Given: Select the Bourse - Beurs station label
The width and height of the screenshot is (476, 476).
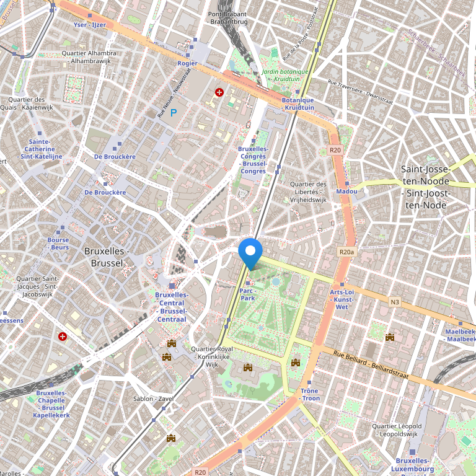Looking at the screenshot, I should point(58,244).
